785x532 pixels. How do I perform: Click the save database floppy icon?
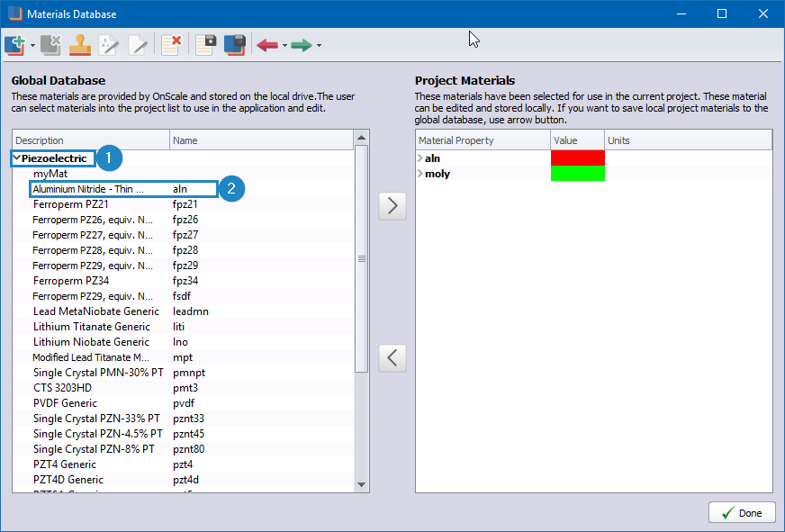point(235,45)
